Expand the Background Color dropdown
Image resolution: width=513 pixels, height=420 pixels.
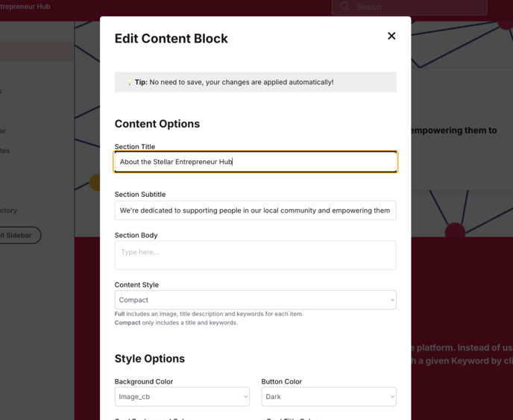tap(182, 397)
